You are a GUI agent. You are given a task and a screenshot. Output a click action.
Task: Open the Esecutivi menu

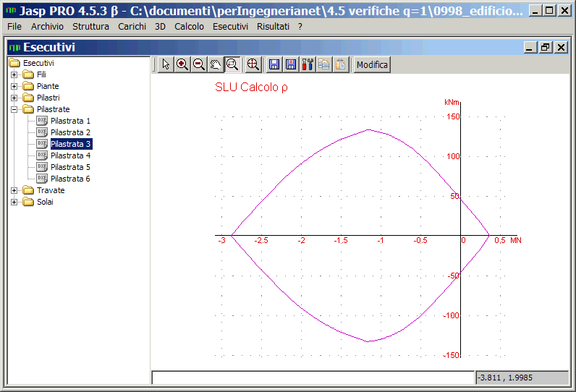pyautogui.click(x=230, y=27)
